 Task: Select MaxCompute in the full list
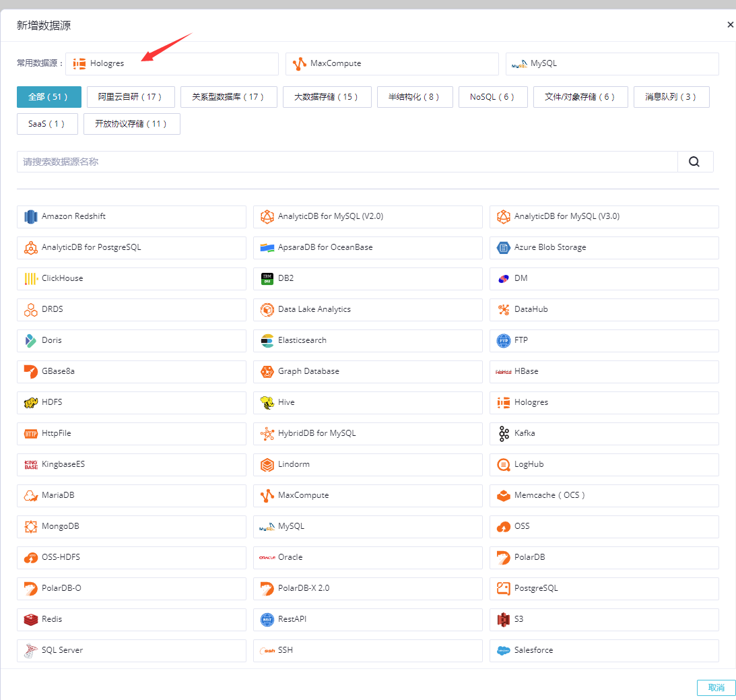pyautogui.click(x=368, y=496)
